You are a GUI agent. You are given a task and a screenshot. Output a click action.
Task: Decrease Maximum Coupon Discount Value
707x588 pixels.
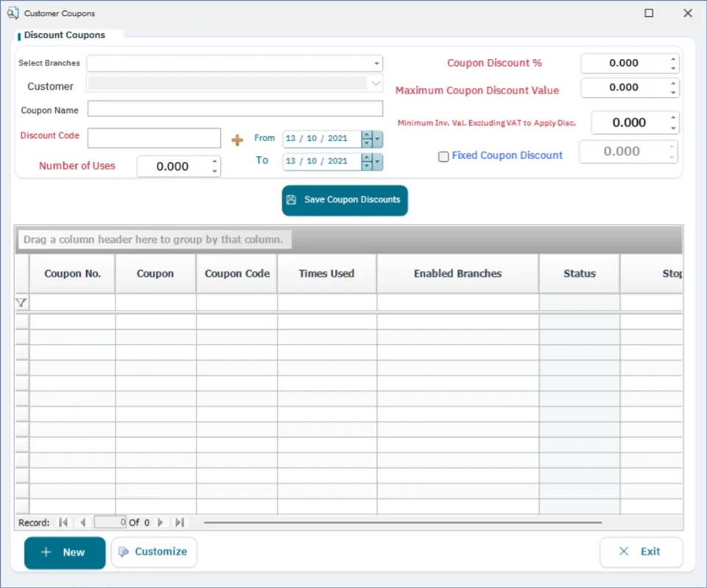673,93
